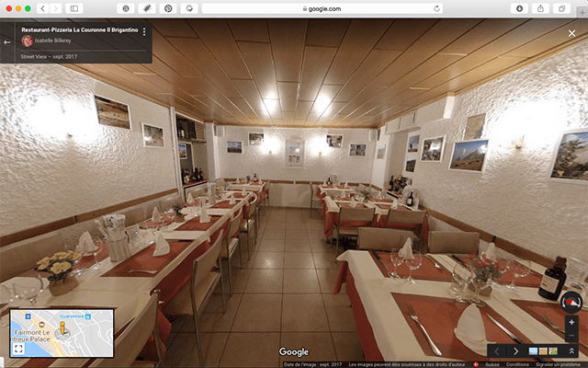Open the Conditions link
This screenshot has height=368, width=588.
tap(517, 363)
